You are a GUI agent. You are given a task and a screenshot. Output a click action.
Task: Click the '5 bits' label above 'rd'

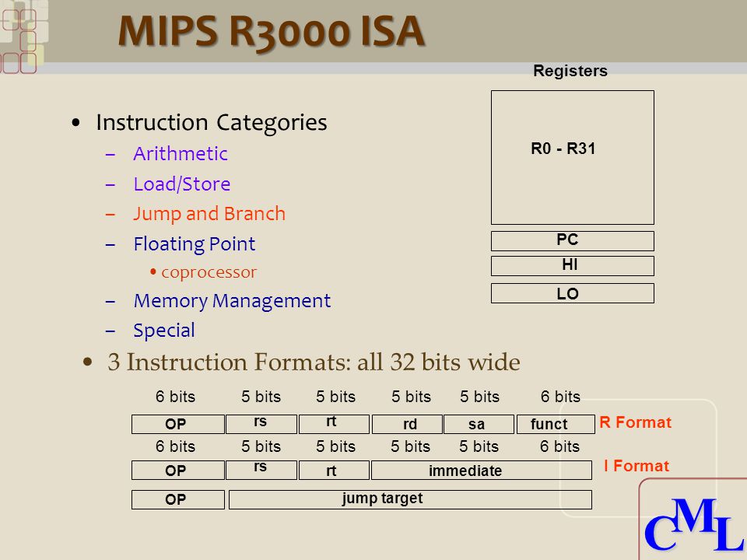tap(411, 397)
